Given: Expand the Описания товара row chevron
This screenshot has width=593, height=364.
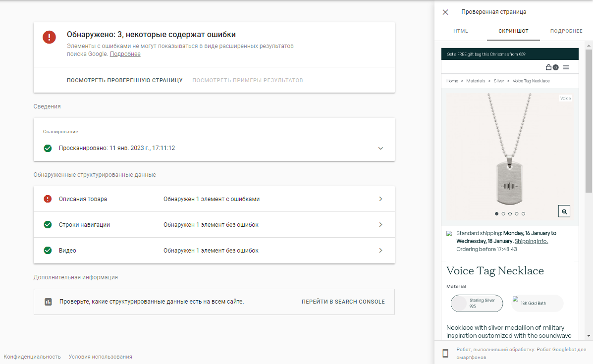Looking at the screenshot, I should point(380,199).
